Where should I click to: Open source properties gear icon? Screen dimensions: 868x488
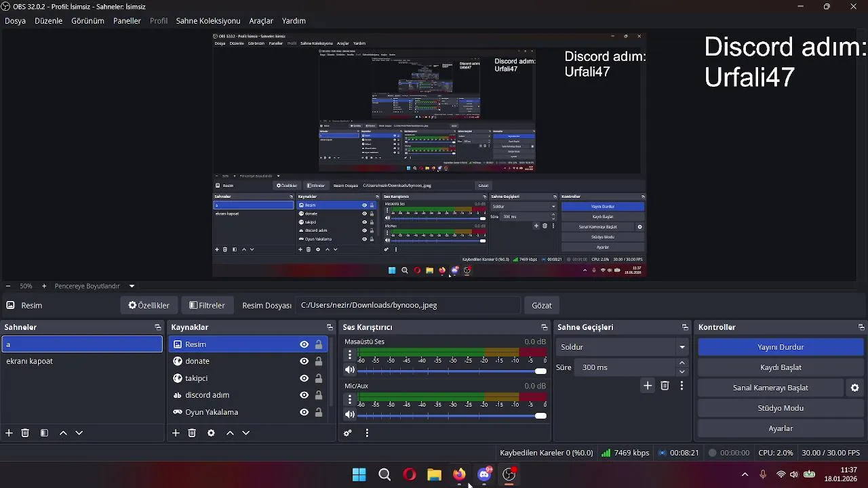(211, 433)
